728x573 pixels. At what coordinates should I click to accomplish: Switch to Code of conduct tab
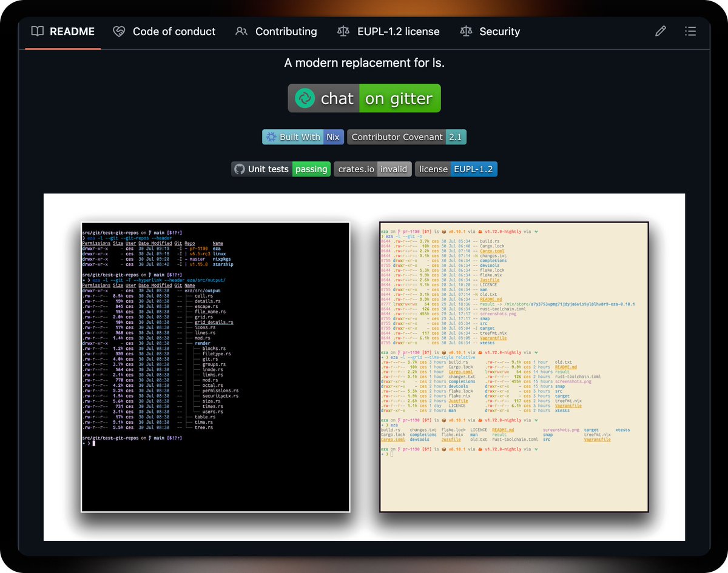point(164,32)
